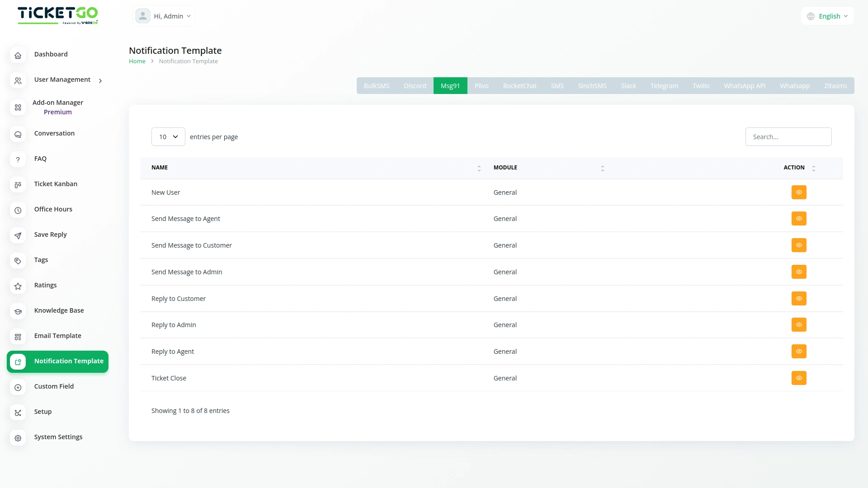Click the Dashboard home icon
Viewport: 868px width, 488px height.
[x=18, y=56]
